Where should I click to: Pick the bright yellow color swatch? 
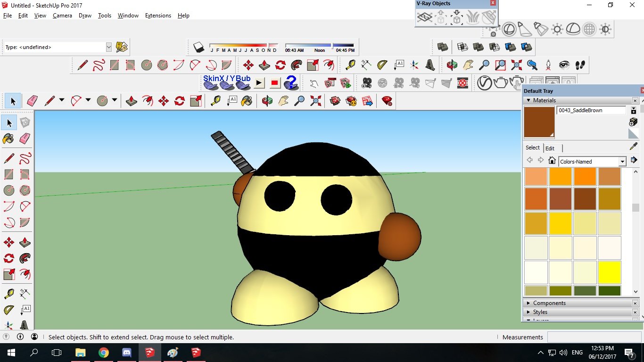click(x=609, y=272)
